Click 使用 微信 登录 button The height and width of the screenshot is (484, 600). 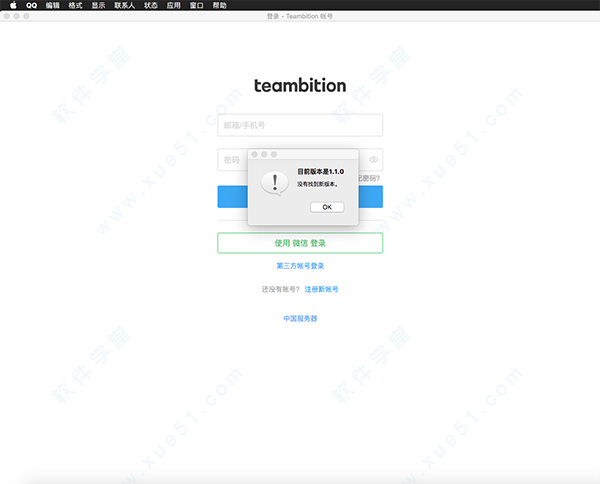300,243
